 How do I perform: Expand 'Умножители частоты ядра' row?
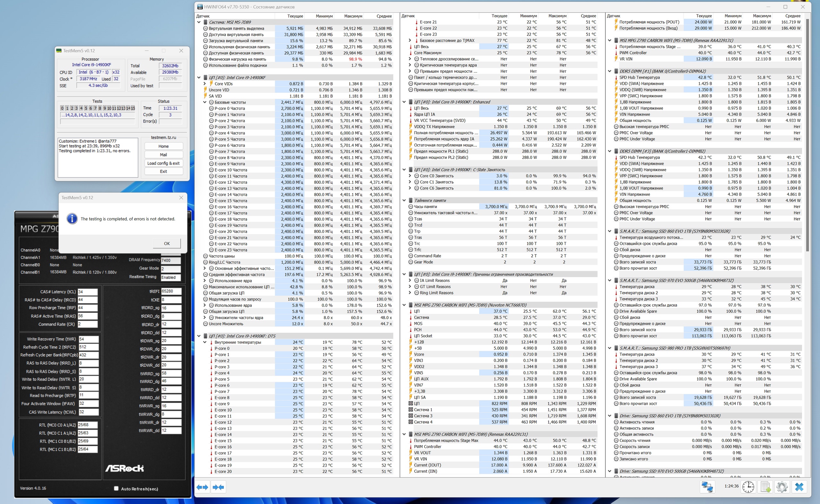pyautogui.click(x=205, y=318)
